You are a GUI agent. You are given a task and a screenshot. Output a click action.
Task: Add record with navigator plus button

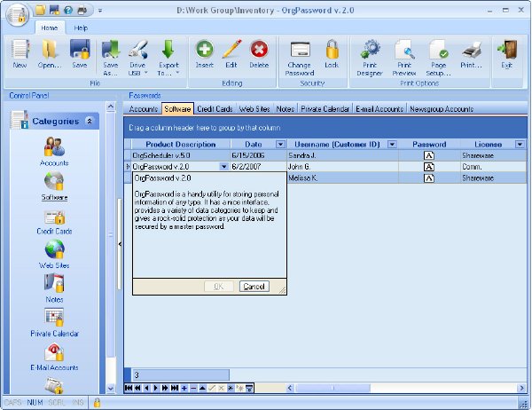click(x=184, y=388)
